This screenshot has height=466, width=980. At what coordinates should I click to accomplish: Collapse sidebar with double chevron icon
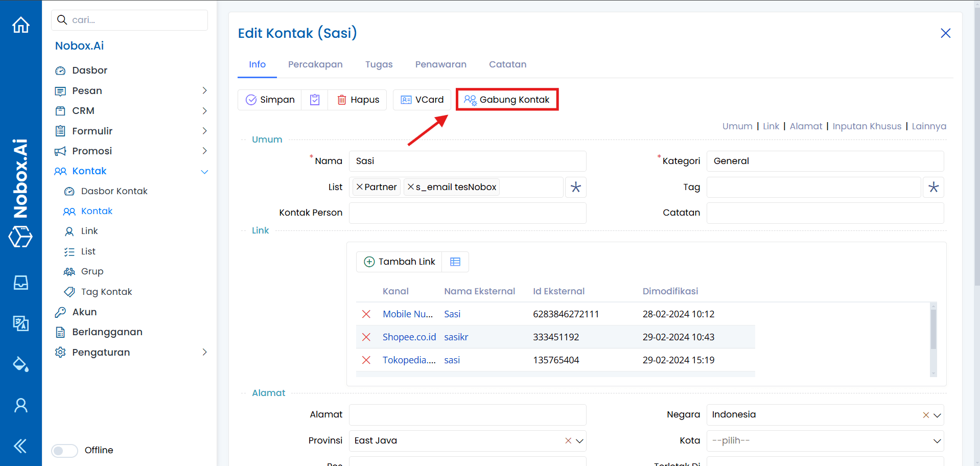(20, 446)
